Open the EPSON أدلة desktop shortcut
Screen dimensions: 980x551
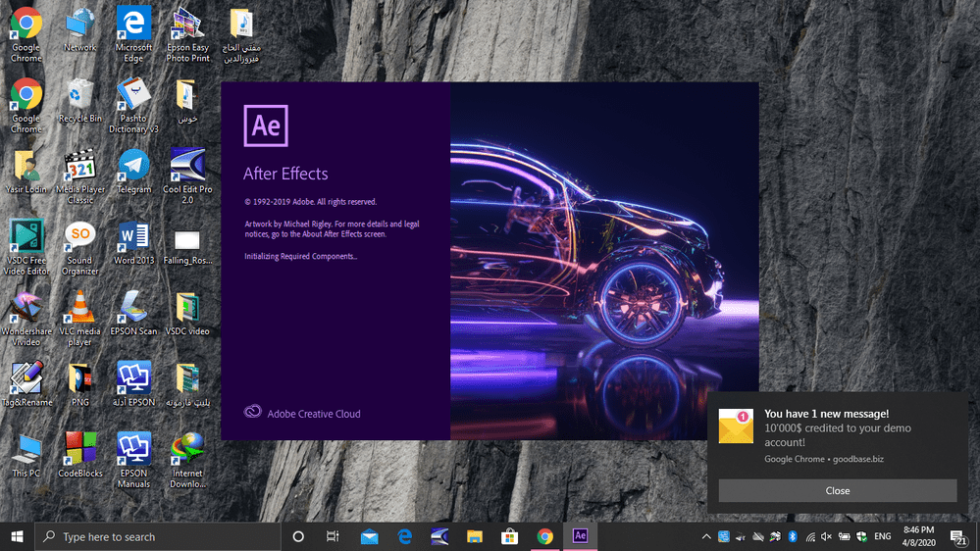[133, 385]
